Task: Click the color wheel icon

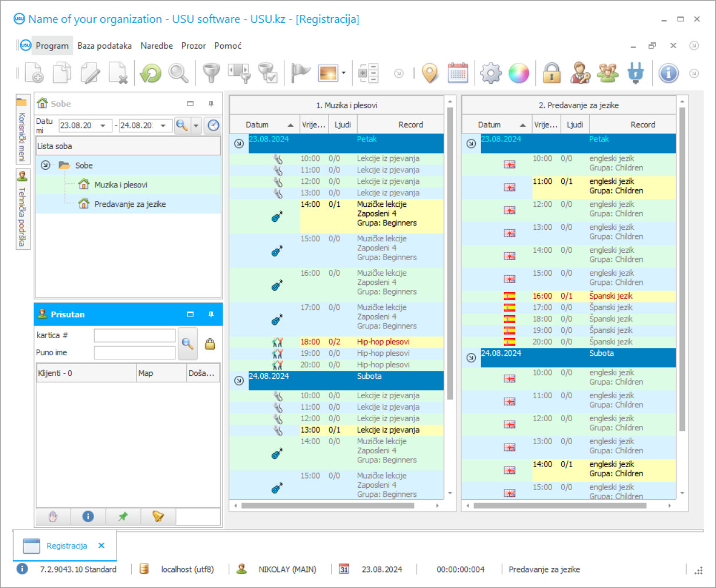Action: coord(519,73)
